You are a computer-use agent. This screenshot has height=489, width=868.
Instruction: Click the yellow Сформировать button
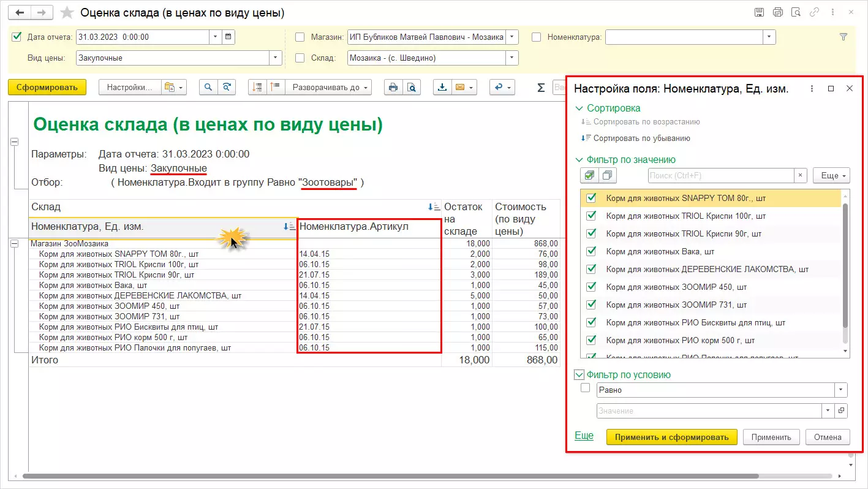coord(47,88)
